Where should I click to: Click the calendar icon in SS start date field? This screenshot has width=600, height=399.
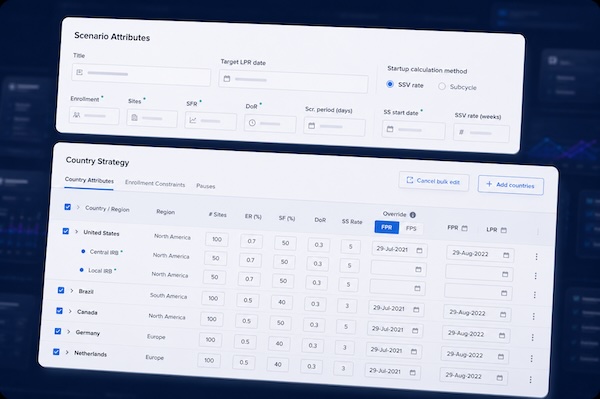point(390,129)
